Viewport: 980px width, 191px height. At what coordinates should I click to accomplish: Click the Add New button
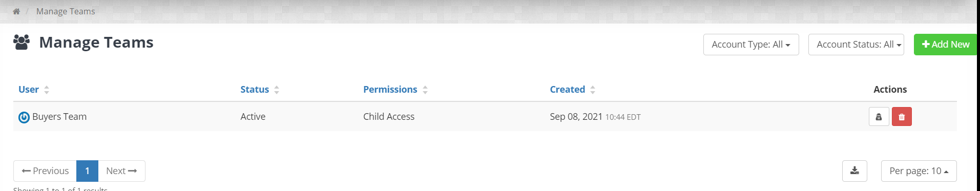[945, 45]
